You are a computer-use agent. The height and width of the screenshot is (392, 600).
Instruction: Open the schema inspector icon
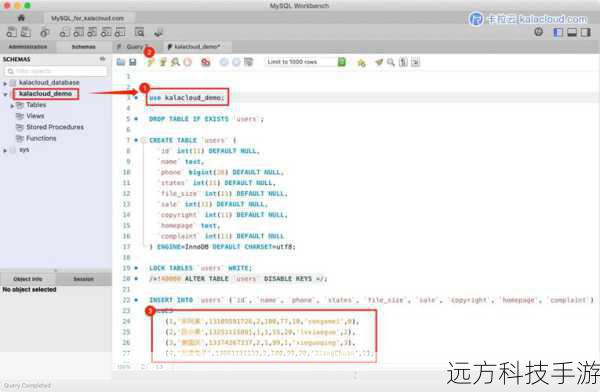pos(45,33)
